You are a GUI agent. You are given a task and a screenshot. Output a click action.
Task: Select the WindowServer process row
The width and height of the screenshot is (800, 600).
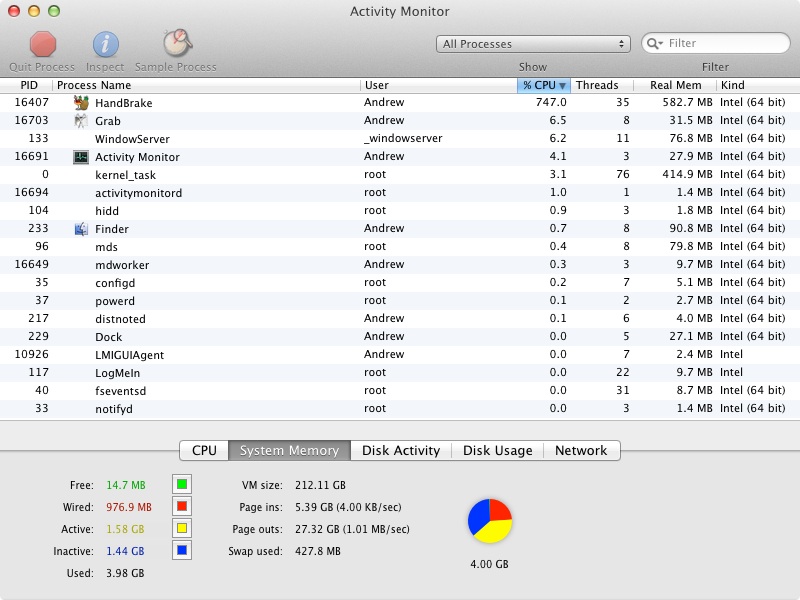pyautogui.click(x=400, y=139)
